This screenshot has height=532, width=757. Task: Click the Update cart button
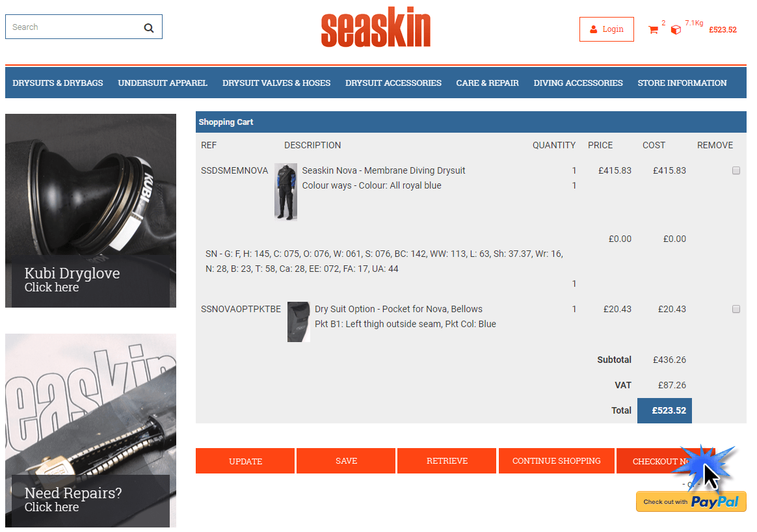tap(245, 461)
